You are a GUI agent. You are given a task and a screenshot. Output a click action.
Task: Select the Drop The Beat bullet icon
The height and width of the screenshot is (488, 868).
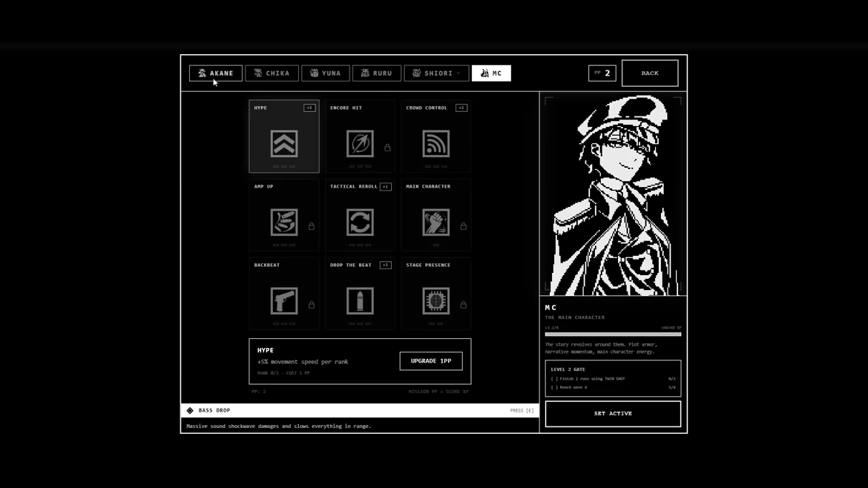pyautogui.click(x=360, y=301)
